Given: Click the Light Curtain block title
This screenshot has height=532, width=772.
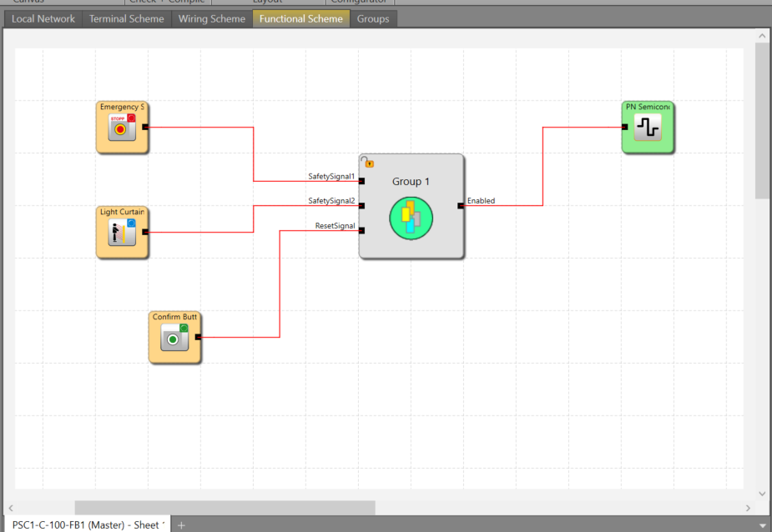Looking at the screenshot, I should [122, 212].
